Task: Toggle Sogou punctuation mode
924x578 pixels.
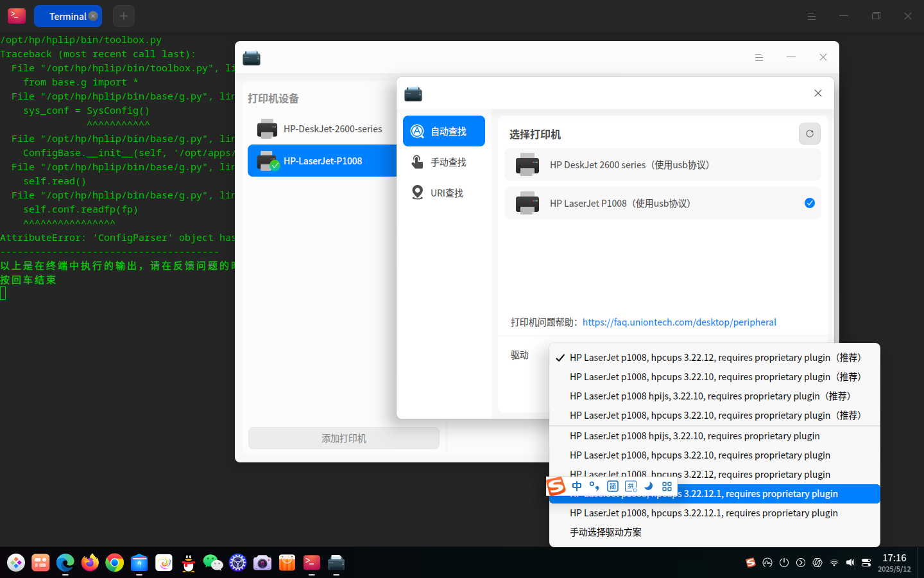Action: click(x=594, y=486)
